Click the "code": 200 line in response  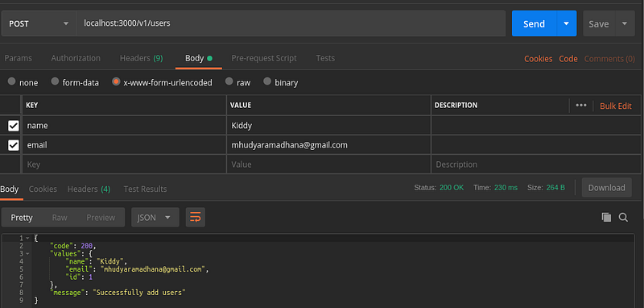[x=72, y=246]
